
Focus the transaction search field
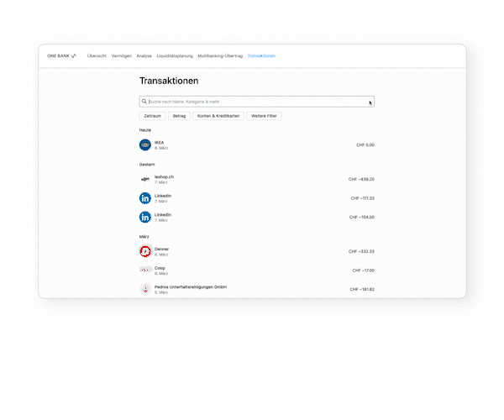pyautogui.click(x=257, y=102)
